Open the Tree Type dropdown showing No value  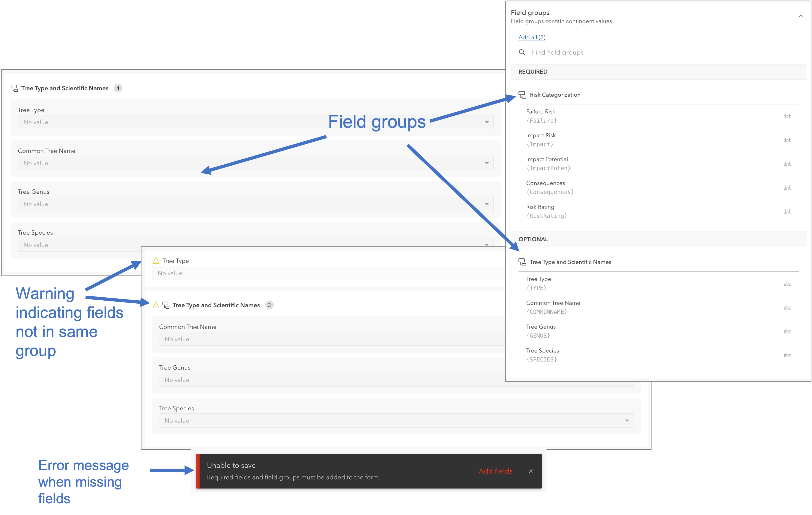487,122
